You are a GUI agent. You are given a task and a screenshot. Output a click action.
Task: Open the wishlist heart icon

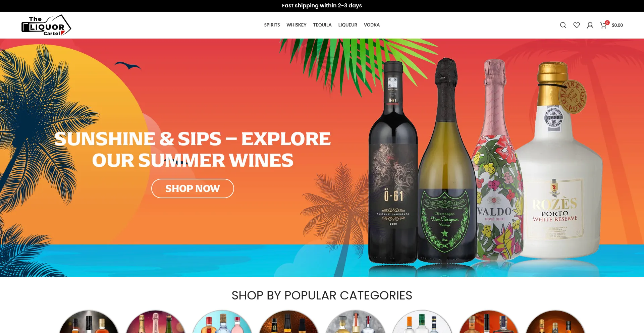tap(577, 25)
